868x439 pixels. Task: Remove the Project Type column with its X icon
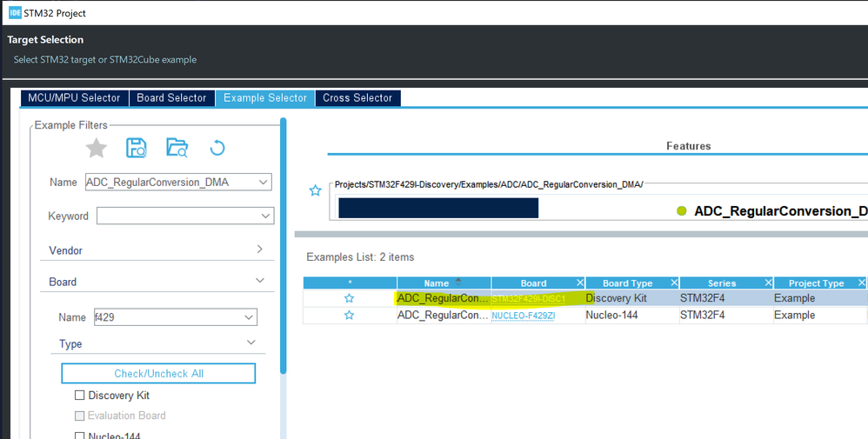tap(861, 283)
